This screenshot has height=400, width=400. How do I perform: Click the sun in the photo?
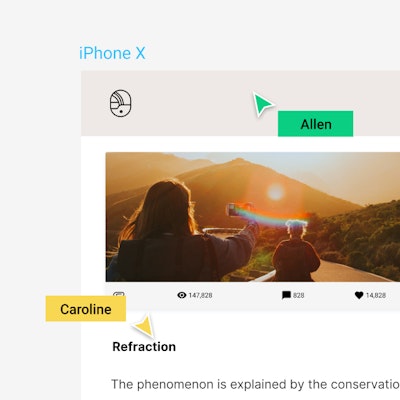click(276, 192)
